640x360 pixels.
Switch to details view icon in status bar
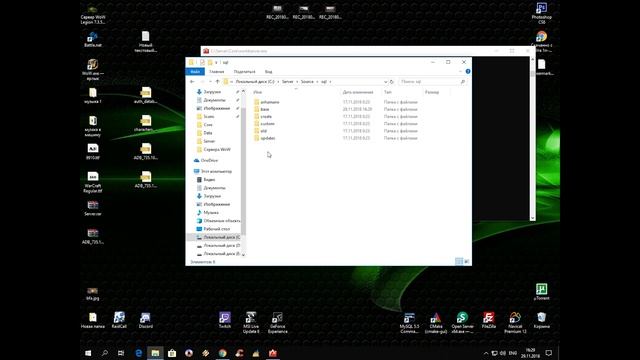(459, 262)
